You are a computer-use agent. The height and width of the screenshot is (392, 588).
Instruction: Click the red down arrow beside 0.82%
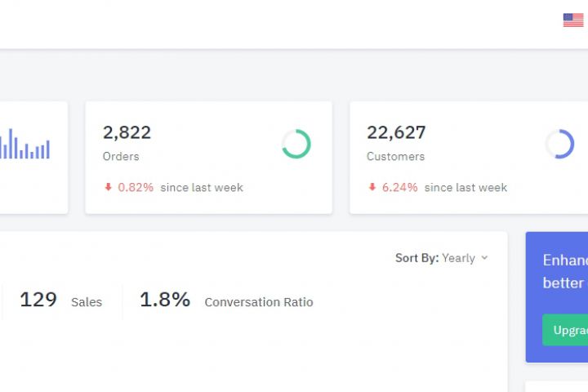tap(108, 187)
